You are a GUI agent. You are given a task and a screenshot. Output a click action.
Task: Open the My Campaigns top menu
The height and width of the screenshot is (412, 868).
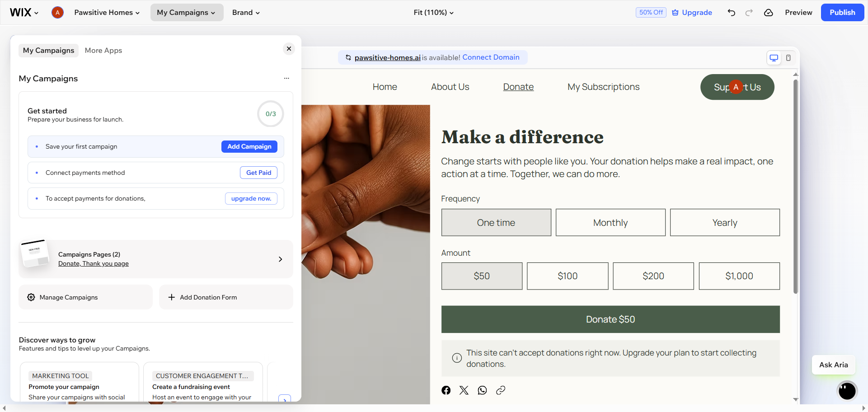[187, 13]
